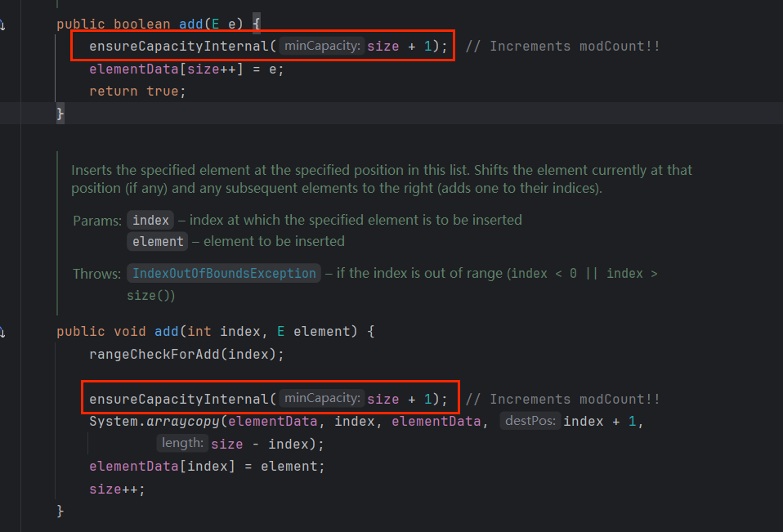
Task: Click the ensureCapacityInternal call inside add(E e)
Action: point(180,46)
